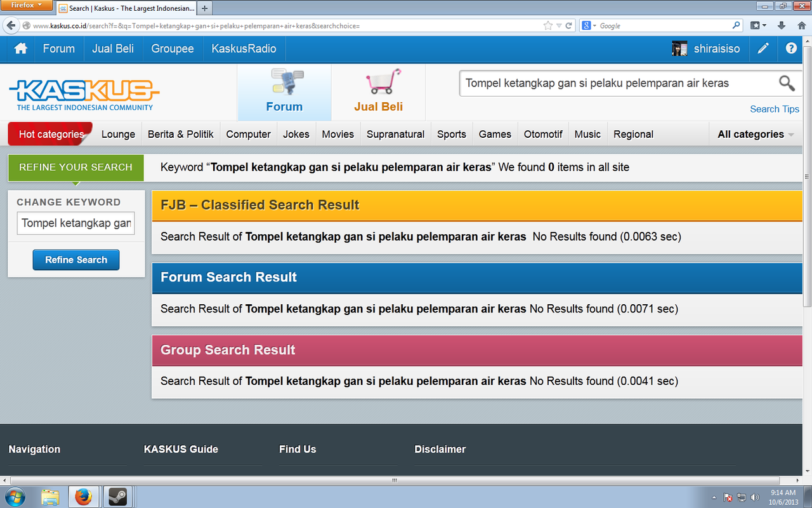Open the URL history dropdown arrow
812x508 pixels.
559,25
